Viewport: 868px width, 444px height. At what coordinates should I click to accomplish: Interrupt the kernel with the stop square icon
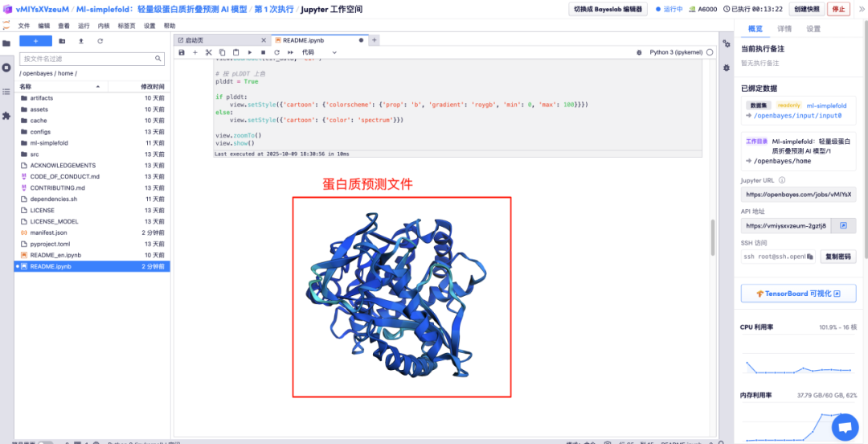[263, 52]
